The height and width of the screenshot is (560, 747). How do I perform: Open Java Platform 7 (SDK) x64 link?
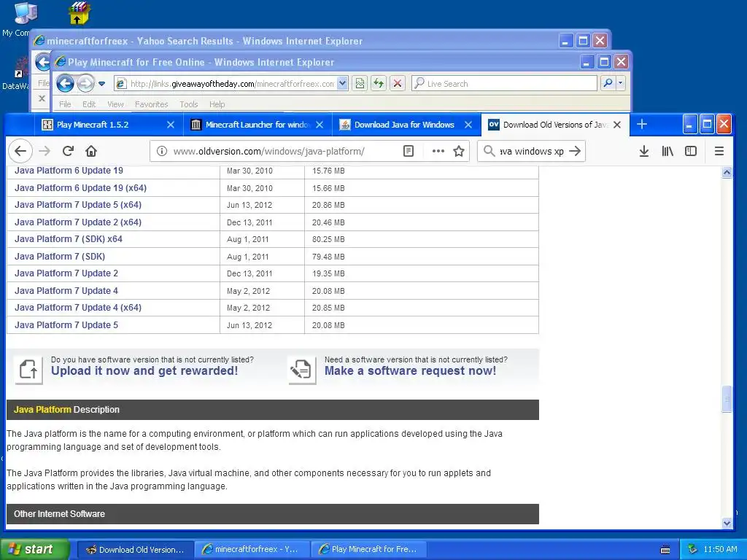68,239
